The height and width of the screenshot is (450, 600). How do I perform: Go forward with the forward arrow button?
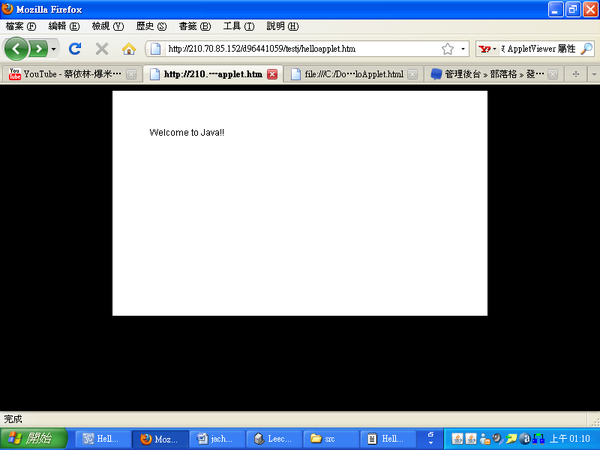38,49
